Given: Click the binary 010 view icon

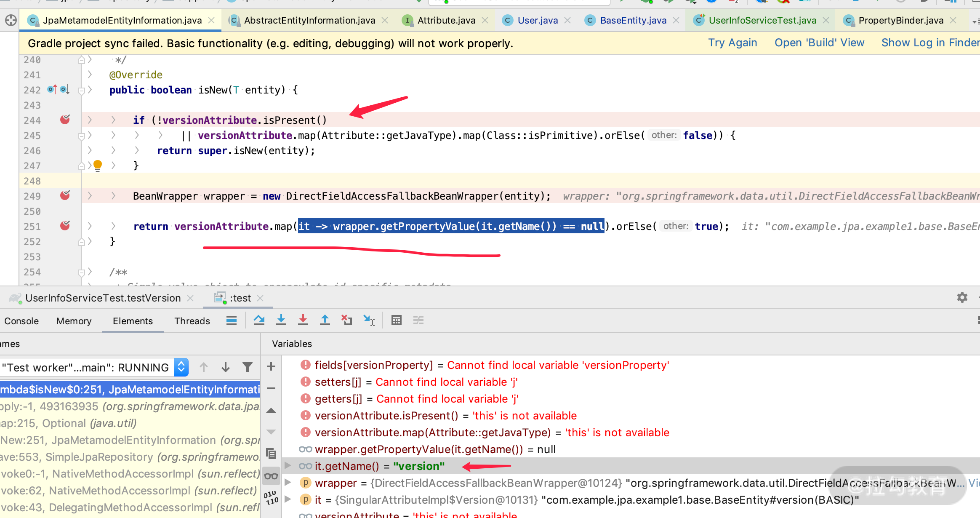Looking at the screenshot, I should 272,497.
